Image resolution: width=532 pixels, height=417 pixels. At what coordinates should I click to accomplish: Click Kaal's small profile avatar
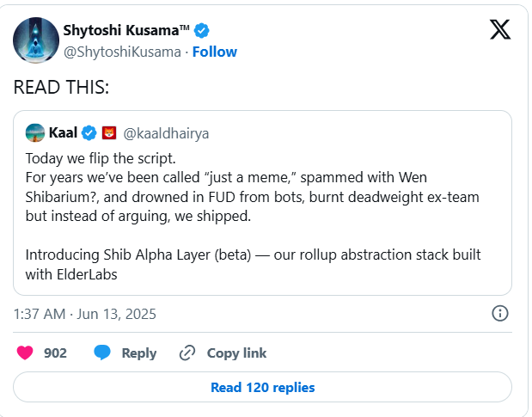pyautogui.click(x=35, y=132)
